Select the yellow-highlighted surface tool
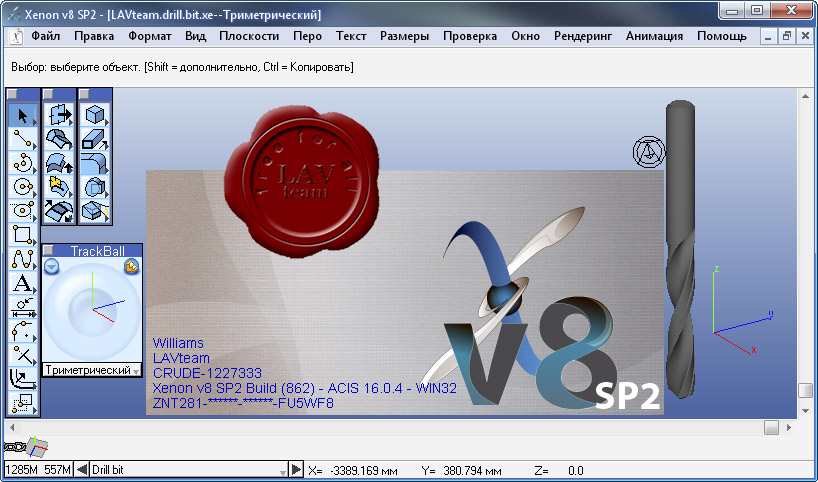818x482 pixels. coord(59,187)
